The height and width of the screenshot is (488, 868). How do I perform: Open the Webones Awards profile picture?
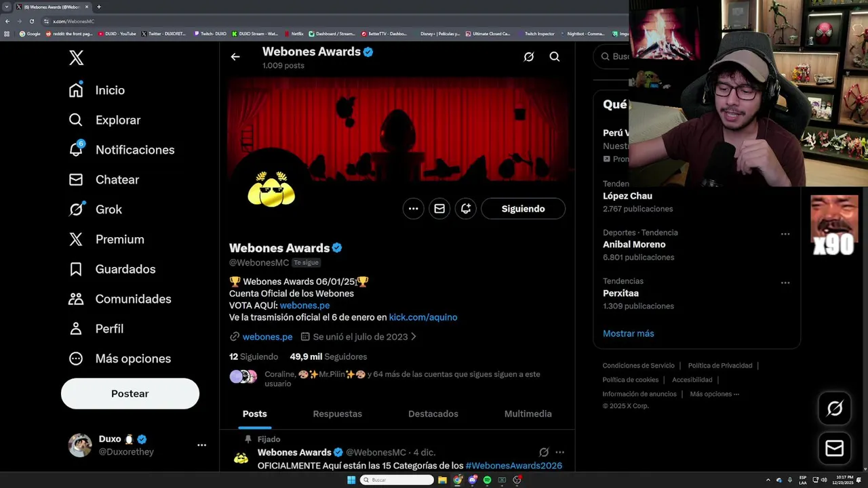pos(271,189)
